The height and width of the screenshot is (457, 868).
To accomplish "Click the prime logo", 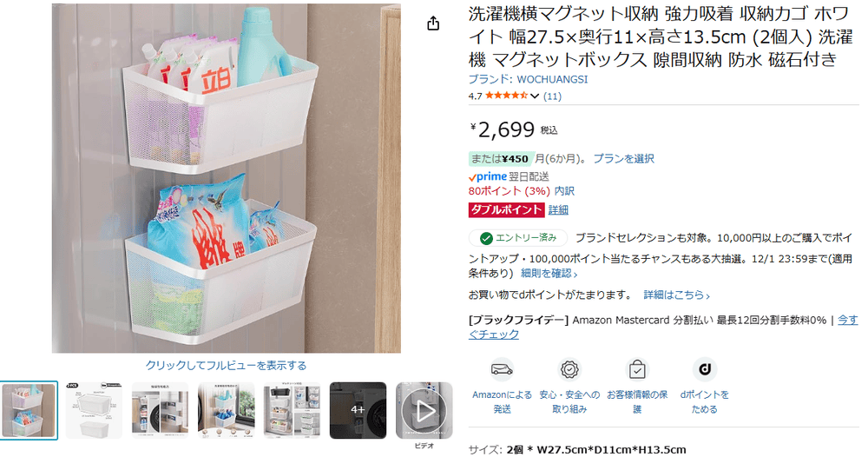I will 488,176.
